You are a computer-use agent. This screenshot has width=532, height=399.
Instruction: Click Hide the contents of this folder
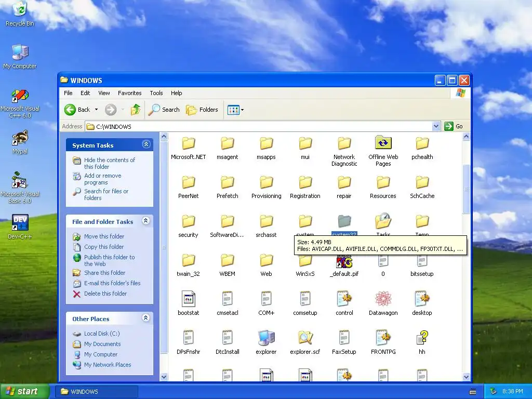[109, 163]
